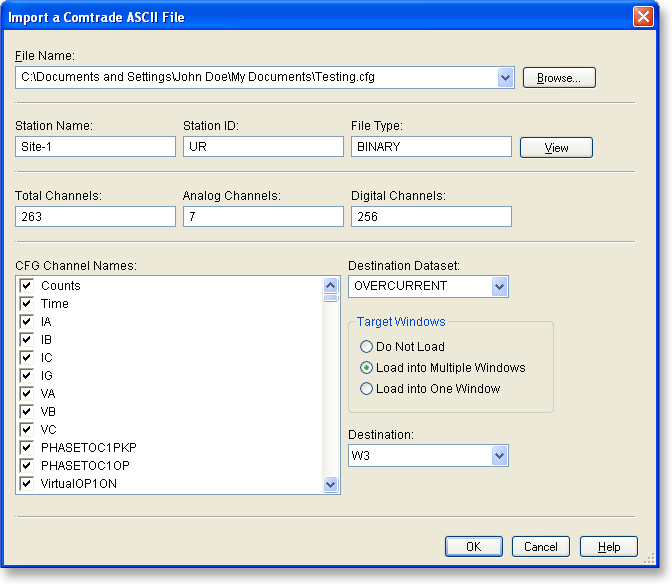The height and width of the screenshot is (584, 672).
Task: Click the channel list scroll down arrow
Action: point(330,485)
